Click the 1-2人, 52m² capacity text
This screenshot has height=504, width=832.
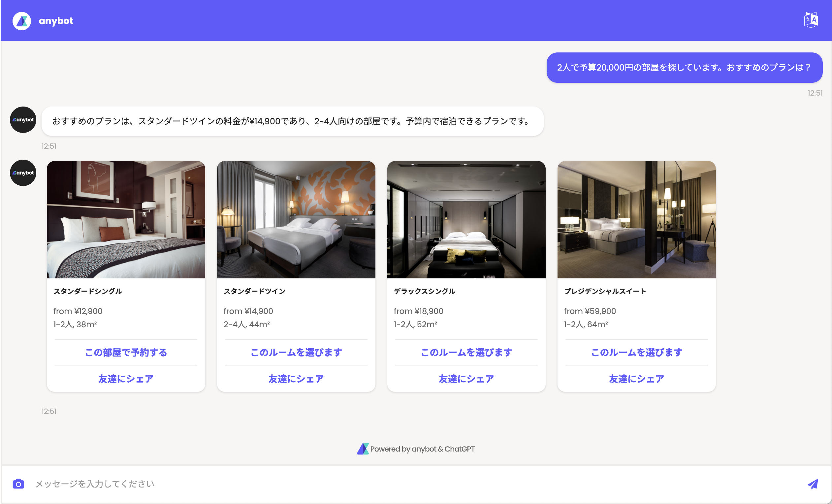coord(415,324)
